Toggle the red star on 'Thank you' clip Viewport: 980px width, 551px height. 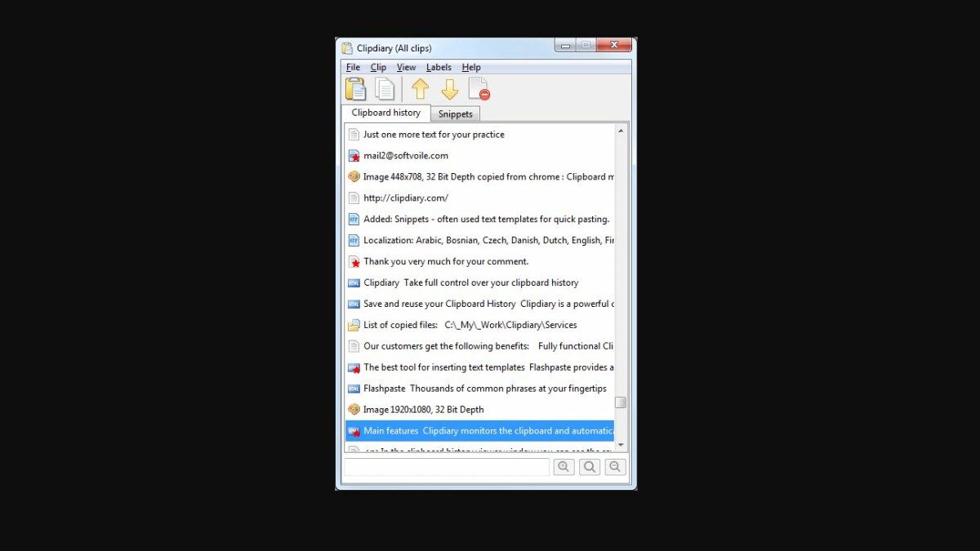(x=354, y=261)
